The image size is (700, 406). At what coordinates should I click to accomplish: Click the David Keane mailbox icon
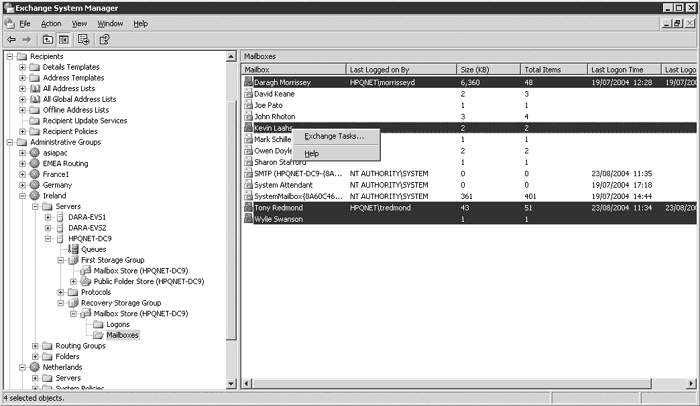(248, 94)
